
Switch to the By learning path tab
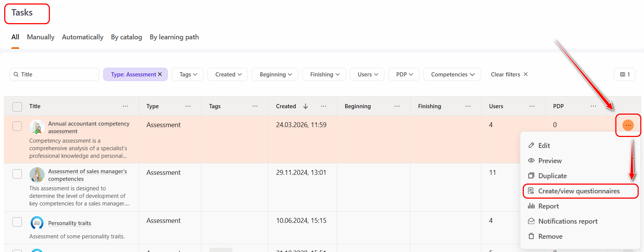174,37
